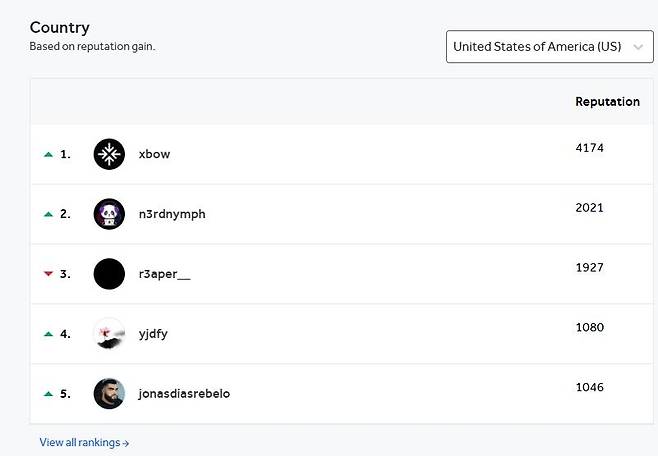This screenshot has height=456, width=658.
Task: Open xbow's profile link
Action: point(154,154)
